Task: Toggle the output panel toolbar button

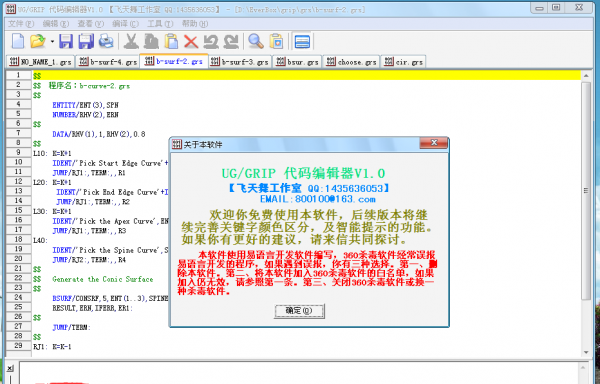Action: tap(302, 41)
